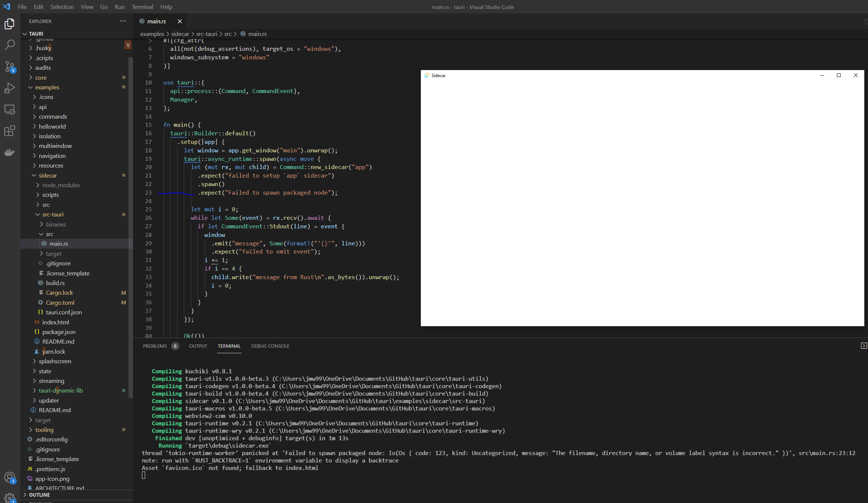Switch to the Debug Console tab
Image resolution: width=868 pixels, height=503 pixels.
coord(270,346)
